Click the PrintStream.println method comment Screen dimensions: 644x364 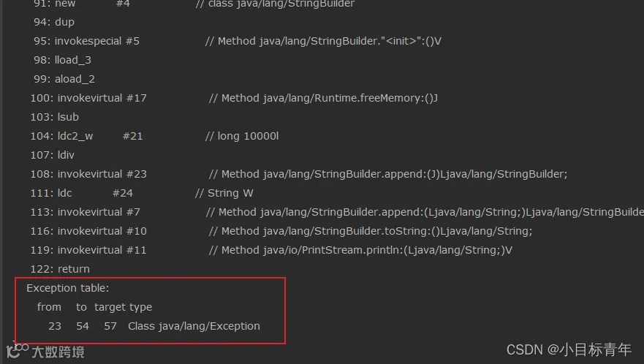360,250
